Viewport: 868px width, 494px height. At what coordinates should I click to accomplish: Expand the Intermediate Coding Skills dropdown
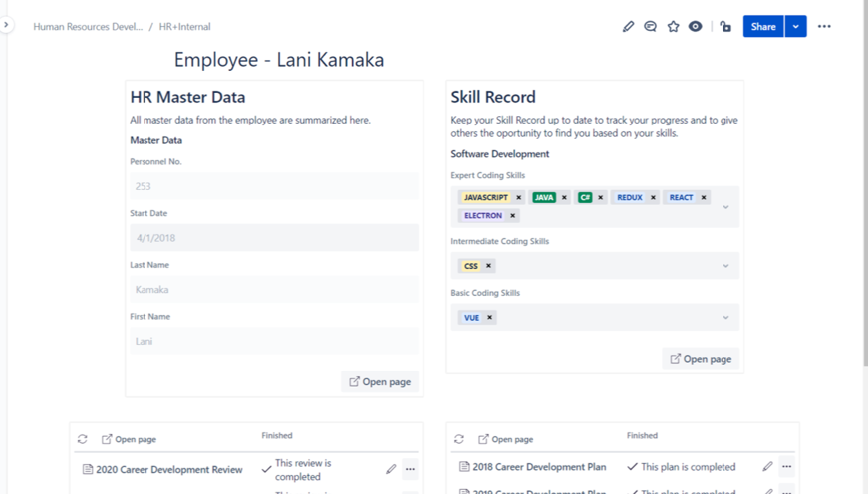coord(725,266)
